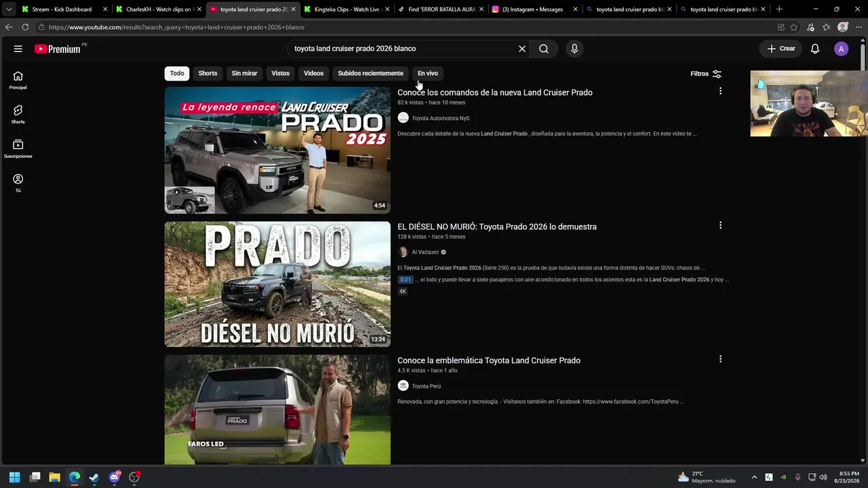Open Task View on the taskbar
This screenshot has height=488, width=868.
pos(35,477)
